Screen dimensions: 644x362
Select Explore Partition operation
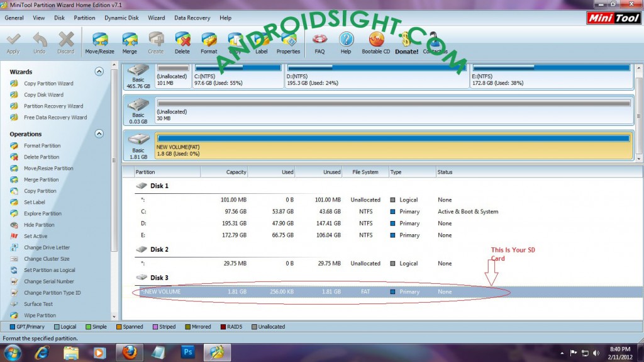pyautogui.click(x=43, y=213)
